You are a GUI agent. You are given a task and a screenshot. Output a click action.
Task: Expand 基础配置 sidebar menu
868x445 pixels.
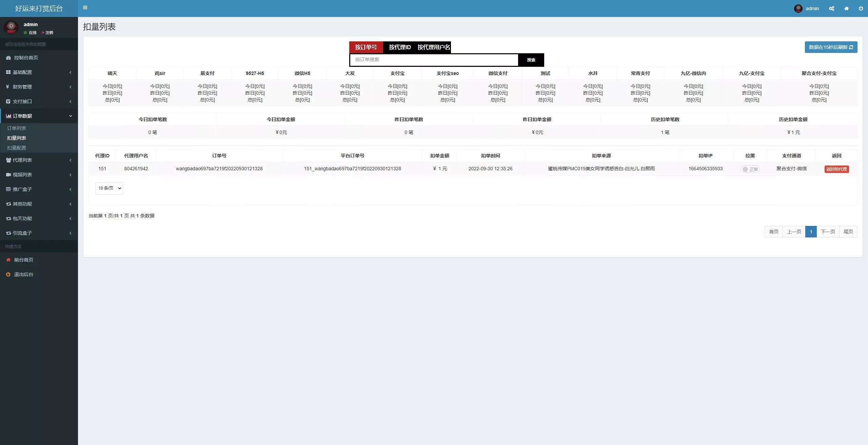39,72
